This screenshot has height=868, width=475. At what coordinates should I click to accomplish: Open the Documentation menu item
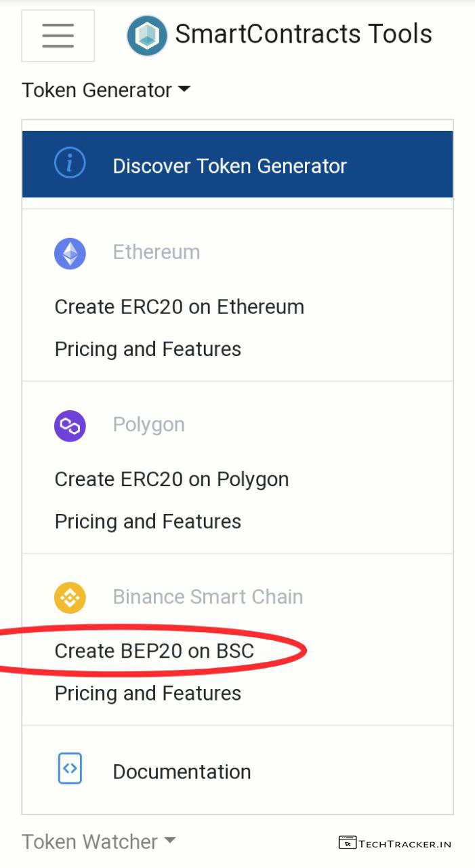point(182,772)
